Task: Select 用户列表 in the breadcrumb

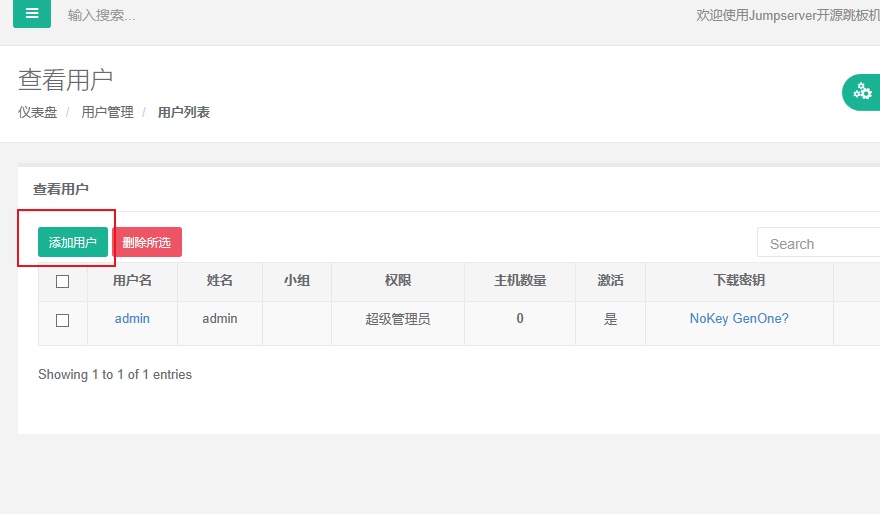Action: click(184, 112)
